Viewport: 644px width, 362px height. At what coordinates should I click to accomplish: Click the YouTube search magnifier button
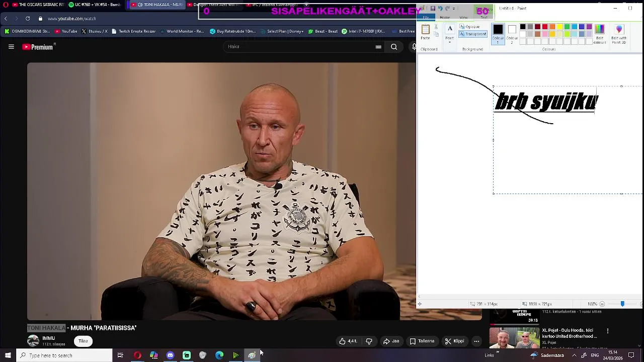394,47
